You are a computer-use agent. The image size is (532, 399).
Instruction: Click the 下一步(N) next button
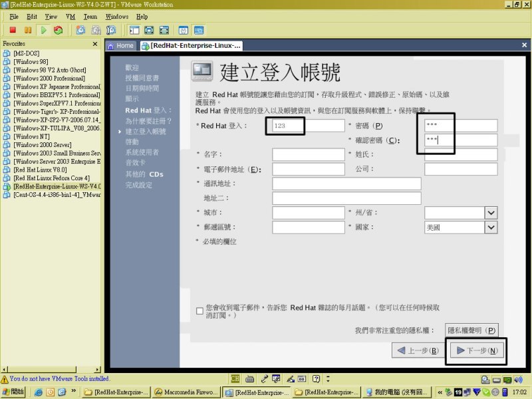tap(477, 350)
